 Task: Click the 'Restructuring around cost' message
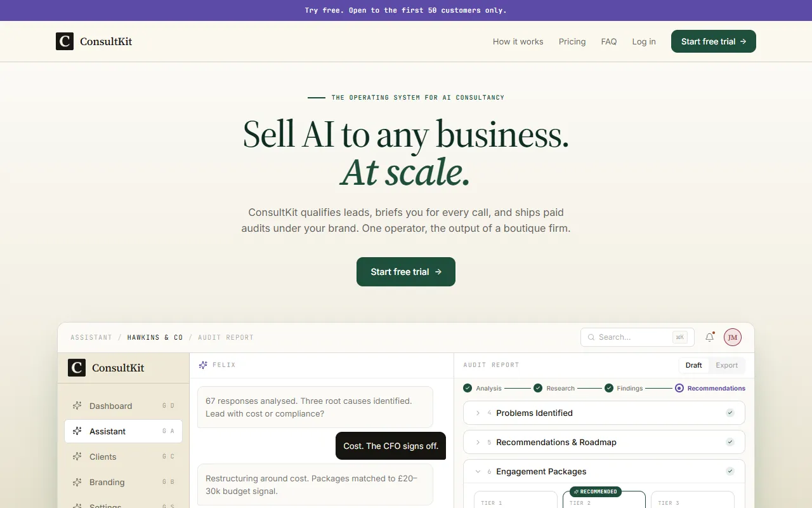(x=315, y=485)
